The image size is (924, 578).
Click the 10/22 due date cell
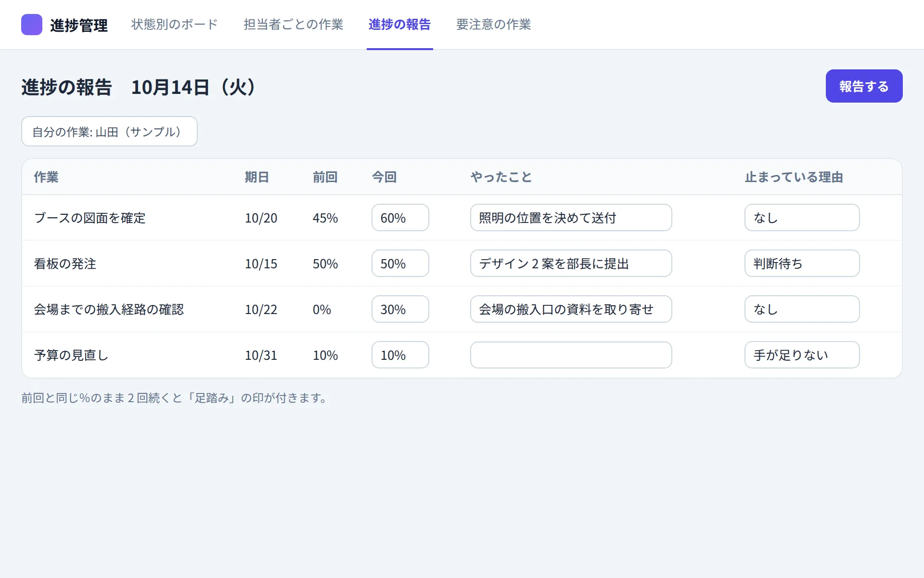pyautogui.click(x=261, y=310)
